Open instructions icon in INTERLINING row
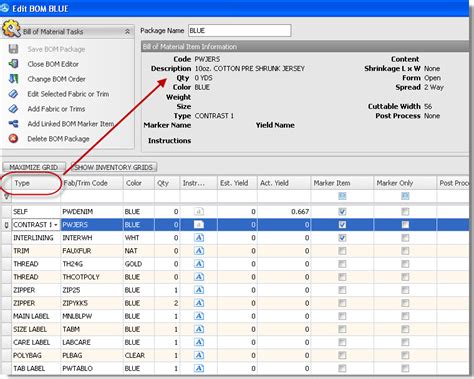Image resolution: width=474 pixels, height=379 pixels. (199, 238)
